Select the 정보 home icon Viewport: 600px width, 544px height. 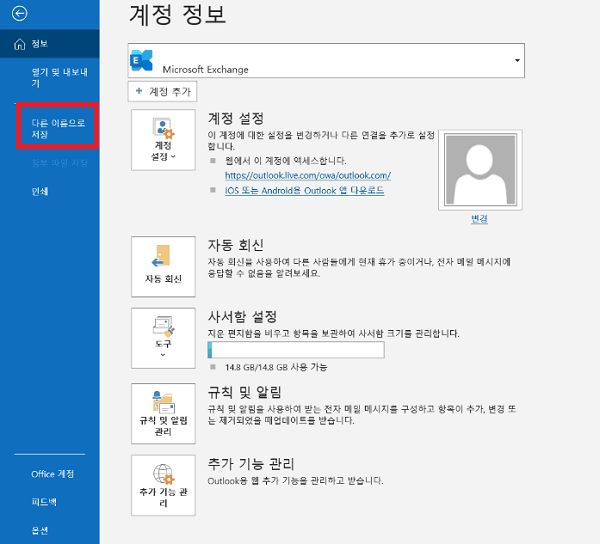coord(20,44)
